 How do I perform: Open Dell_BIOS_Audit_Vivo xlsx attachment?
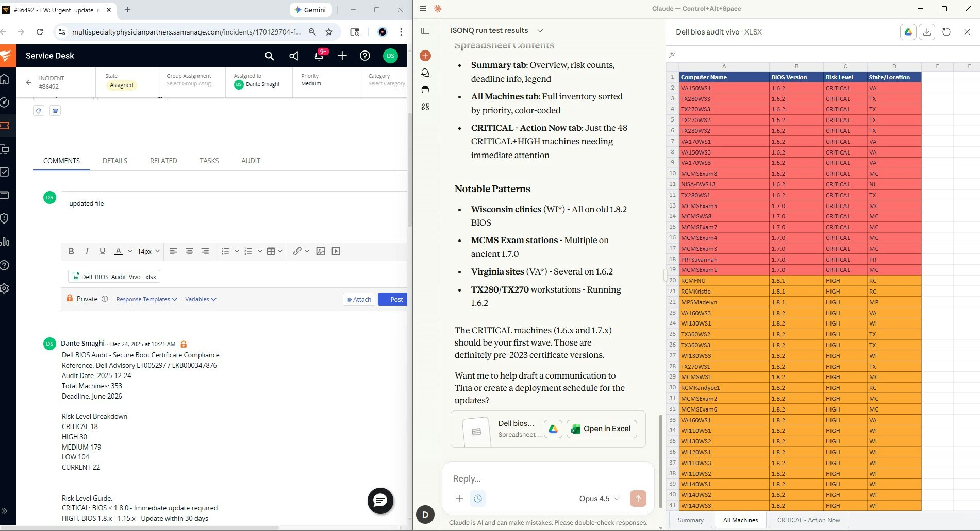(114, 277)
